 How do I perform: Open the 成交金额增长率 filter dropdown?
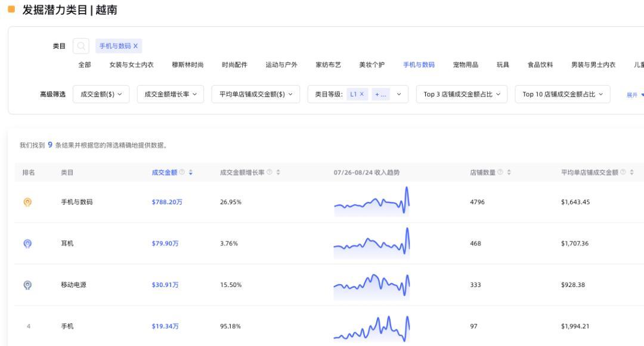(x=171, y=94)
